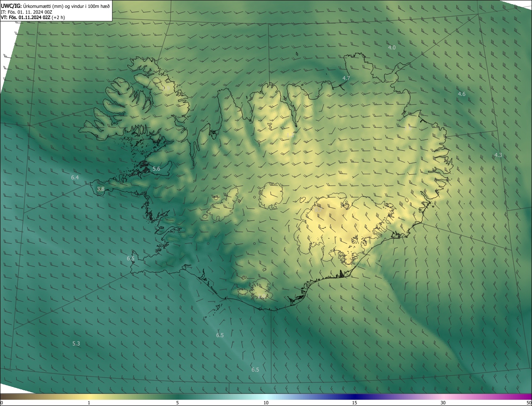Click the color scale tick labeled 5
532x406 pixels.
177,403
